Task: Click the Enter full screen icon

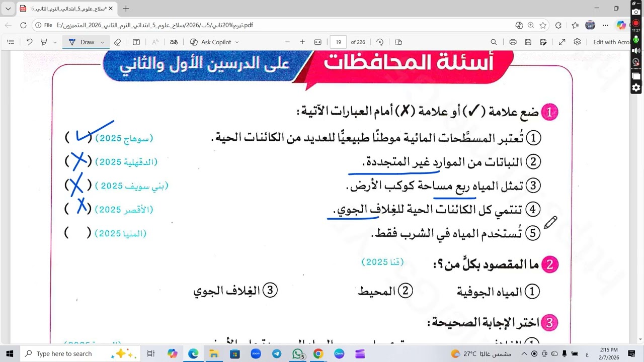Action: [562, 42]
